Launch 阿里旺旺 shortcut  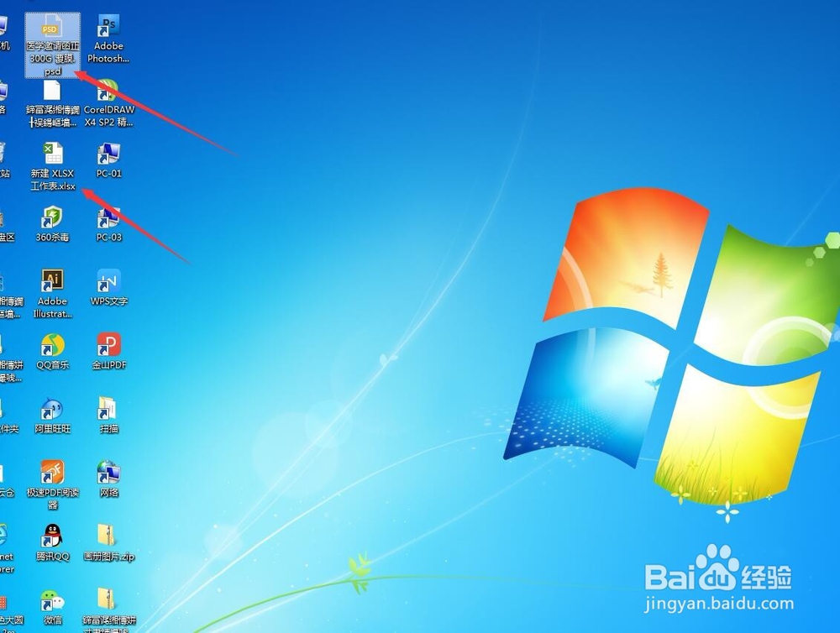pos(52,415)
